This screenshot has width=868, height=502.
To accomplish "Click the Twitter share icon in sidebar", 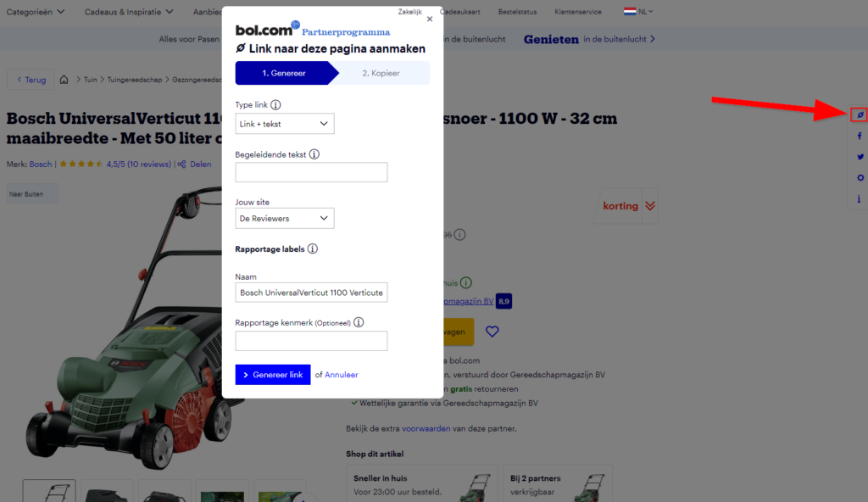I will pos(860,157).
